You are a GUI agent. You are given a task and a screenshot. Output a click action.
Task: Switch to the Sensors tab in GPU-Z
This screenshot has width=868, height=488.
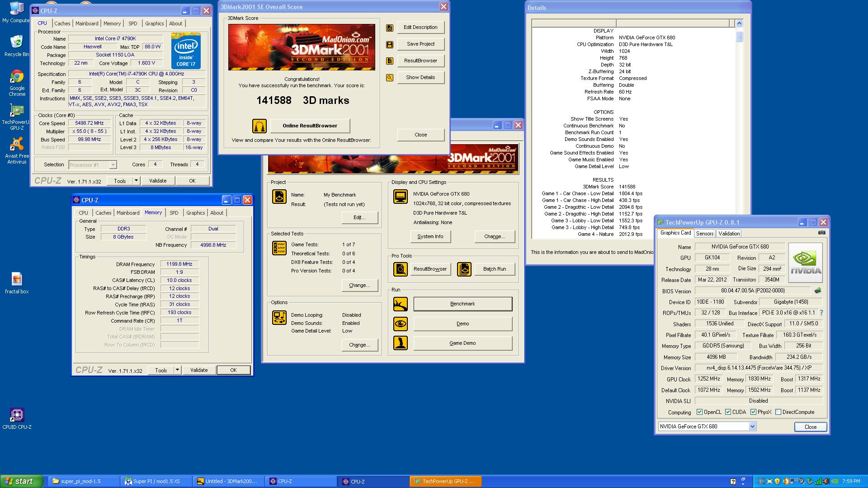[705, 234]
